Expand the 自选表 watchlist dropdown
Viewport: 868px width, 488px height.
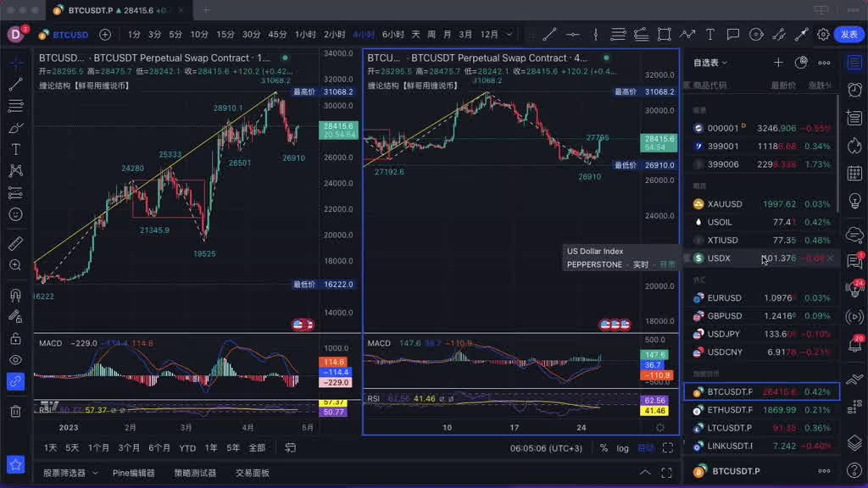pos(710,63)
